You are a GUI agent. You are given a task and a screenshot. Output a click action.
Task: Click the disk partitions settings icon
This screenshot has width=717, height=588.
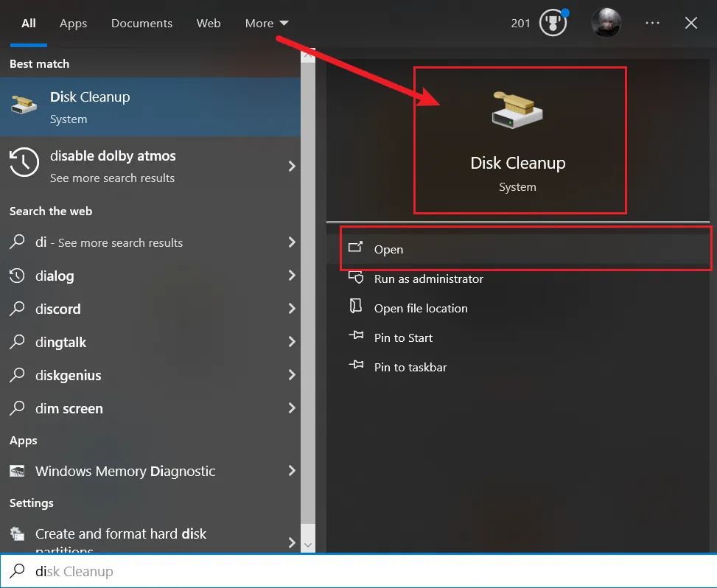tap(18, 533)
